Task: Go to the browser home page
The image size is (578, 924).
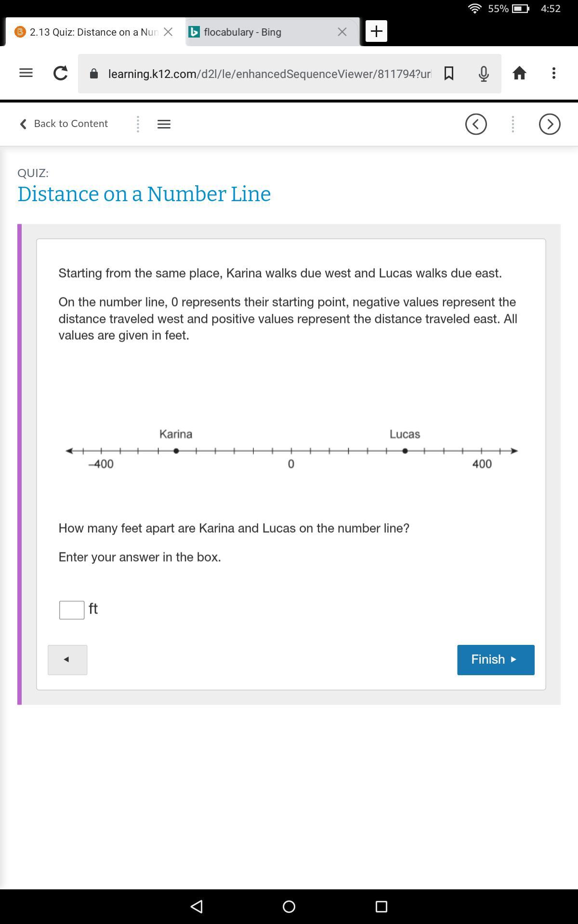Action: point(519,73)
